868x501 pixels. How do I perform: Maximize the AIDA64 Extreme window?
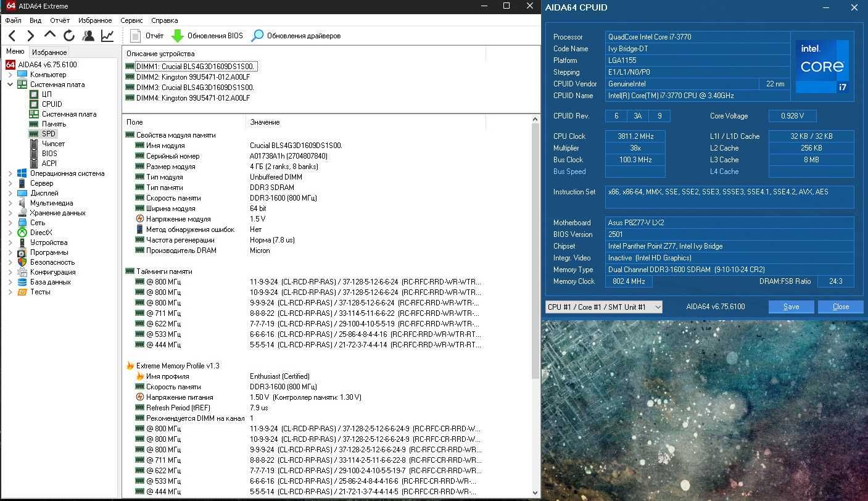[x=506, y=6]
